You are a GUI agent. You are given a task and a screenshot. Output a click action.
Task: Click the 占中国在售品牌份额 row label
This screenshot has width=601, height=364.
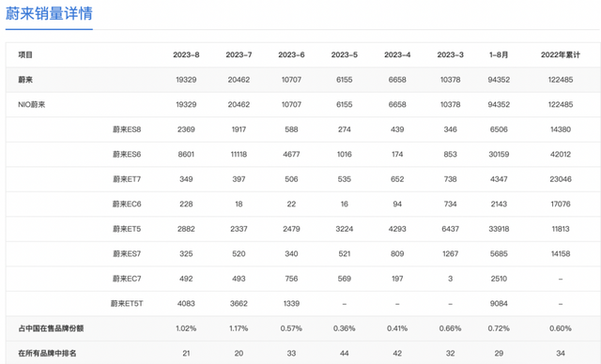51,328
